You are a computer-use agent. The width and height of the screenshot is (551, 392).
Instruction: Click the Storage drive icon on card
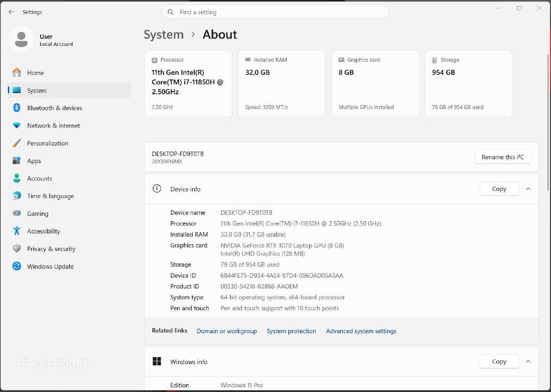435,60
